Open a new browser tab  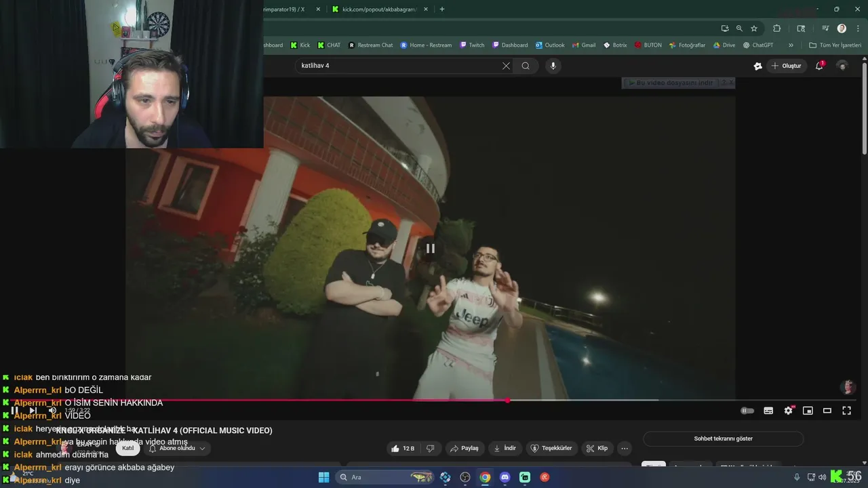442,9
